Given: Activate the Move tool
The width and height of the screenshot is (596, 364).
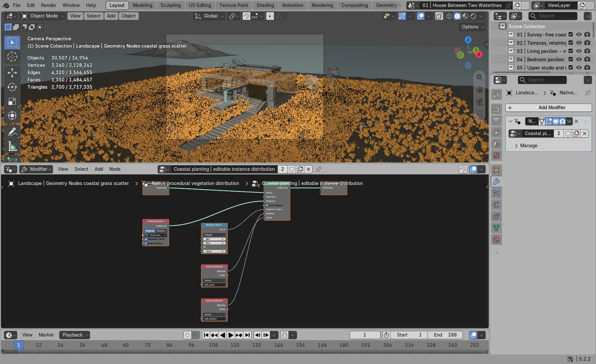Looking at the screenshot, I should tap(12, 72).
